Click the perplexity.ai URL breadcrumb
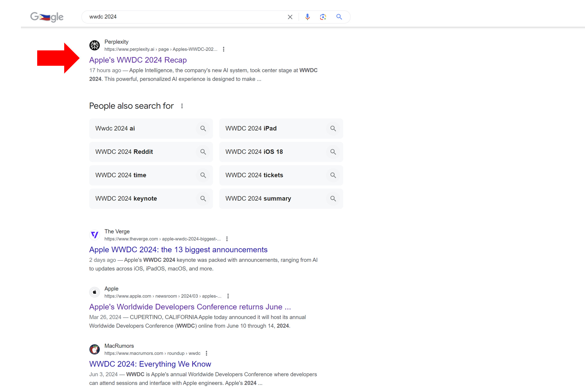Viewport: 585px width, 392px height. (161, 49)
